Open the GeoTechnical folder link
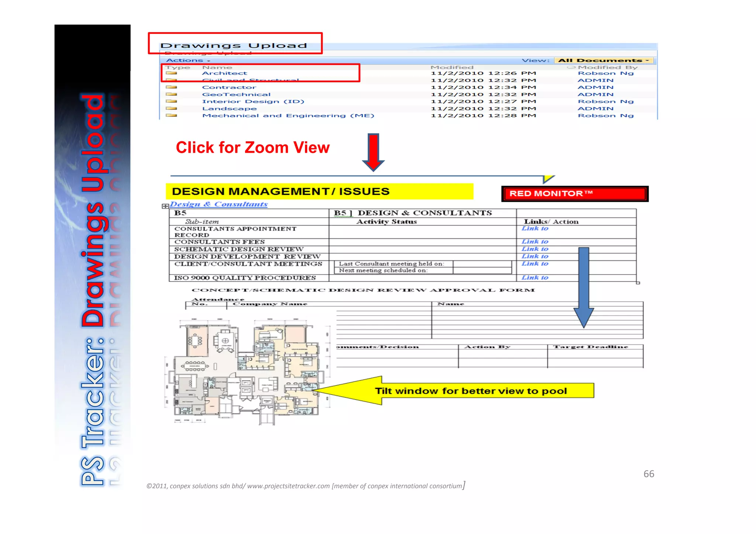This screenshot has width=756, height=534. (237, 94)
